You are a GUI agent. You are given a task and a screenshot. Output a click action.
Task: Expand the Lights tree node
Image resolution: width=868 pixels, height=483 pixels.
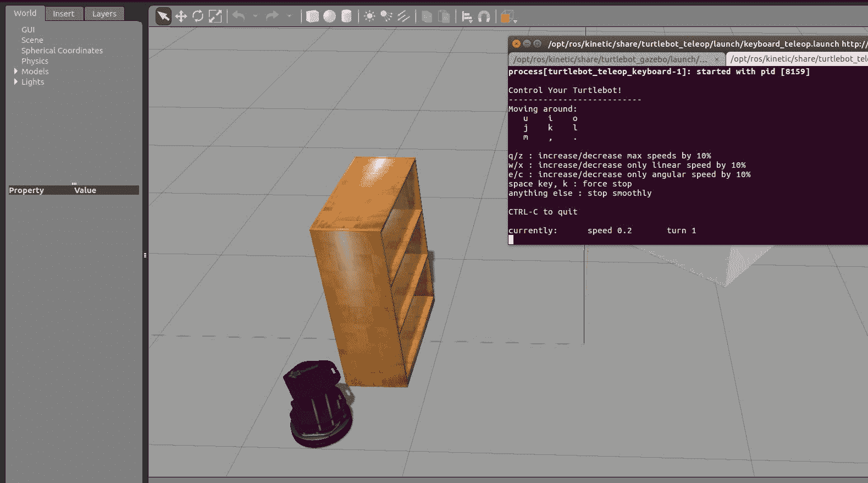point(15,82)
